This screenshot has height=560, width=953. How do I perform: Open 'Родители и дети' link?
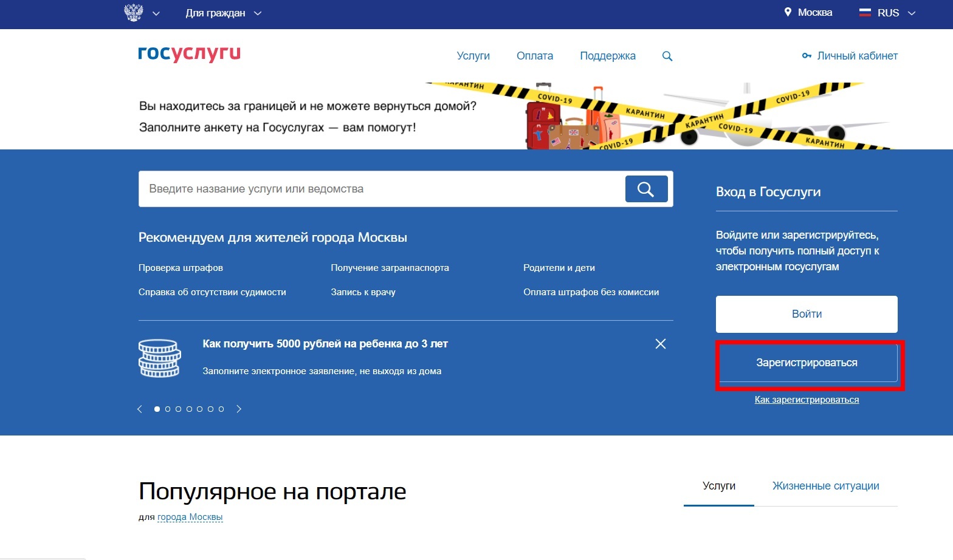pyautogui.click(x=559, y=268)
